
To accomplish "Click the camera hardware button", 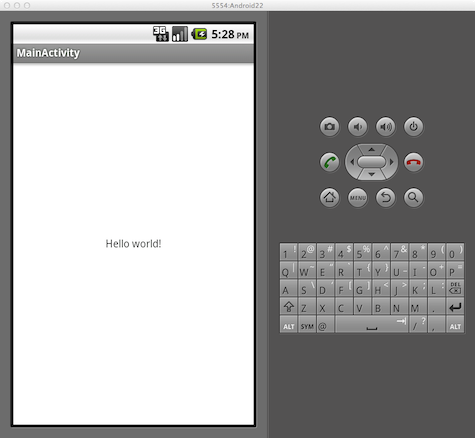I will coord(330,127).
